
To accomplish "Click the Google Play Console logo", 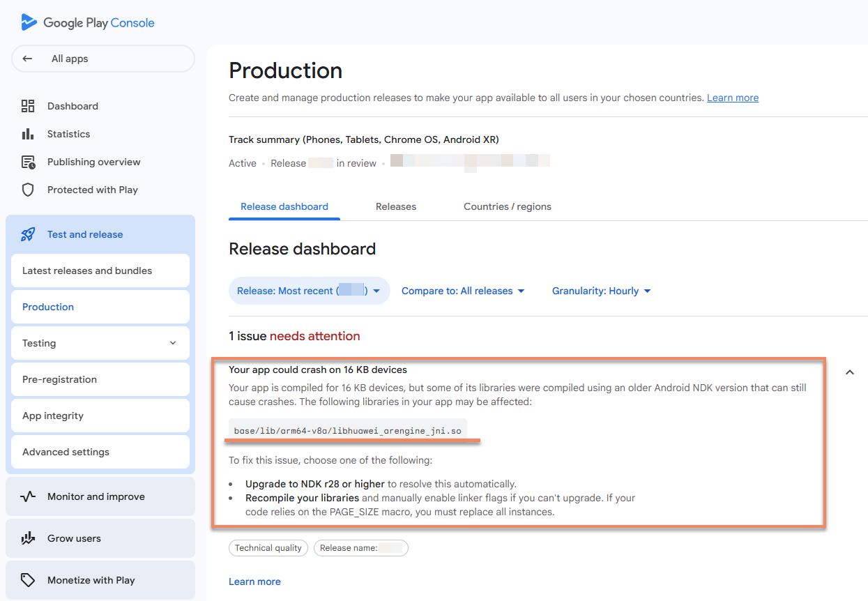I will (88, 22).
